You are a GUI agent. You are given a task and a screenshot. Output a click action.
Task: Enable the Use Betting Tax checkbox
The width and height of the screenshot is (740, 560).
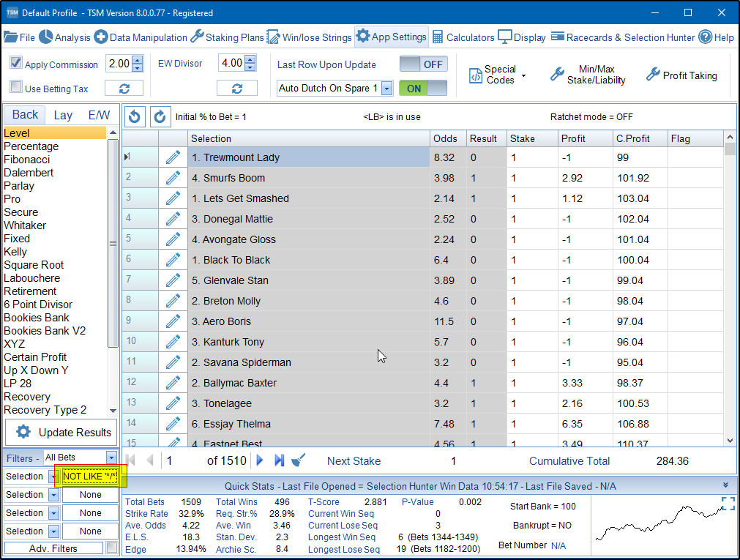coord(16,88)
